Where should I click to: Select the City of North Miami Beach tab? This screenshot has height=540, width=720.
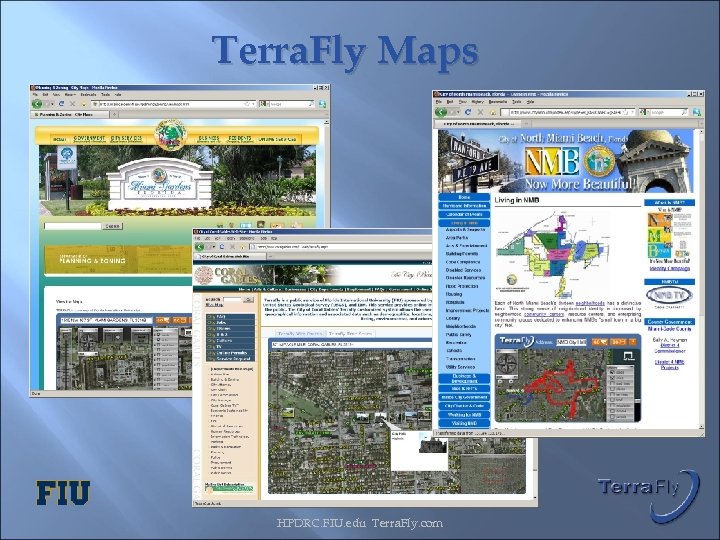point(478,124)
